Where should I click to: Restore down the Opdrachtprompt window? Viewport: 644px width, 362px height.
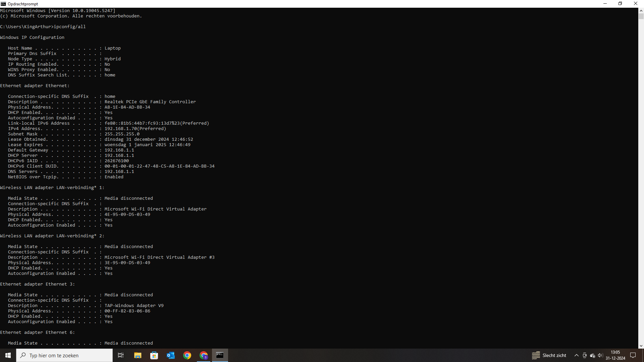[620, 4]
